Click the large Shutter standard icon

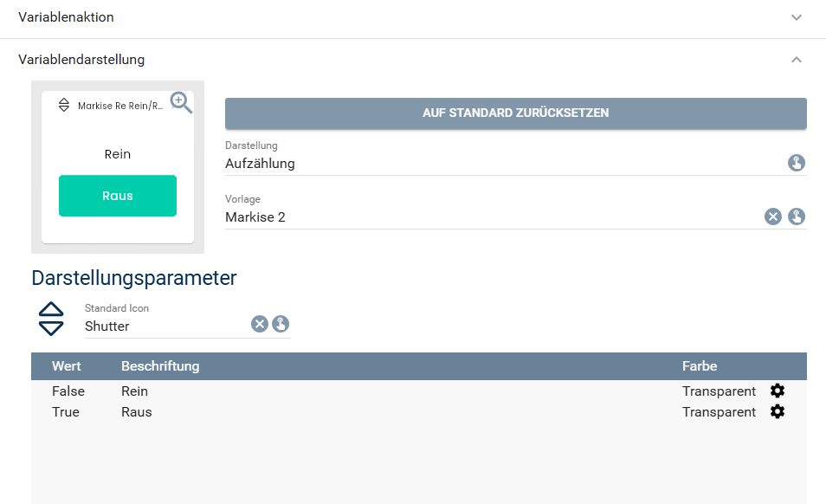tap(52, 319)
